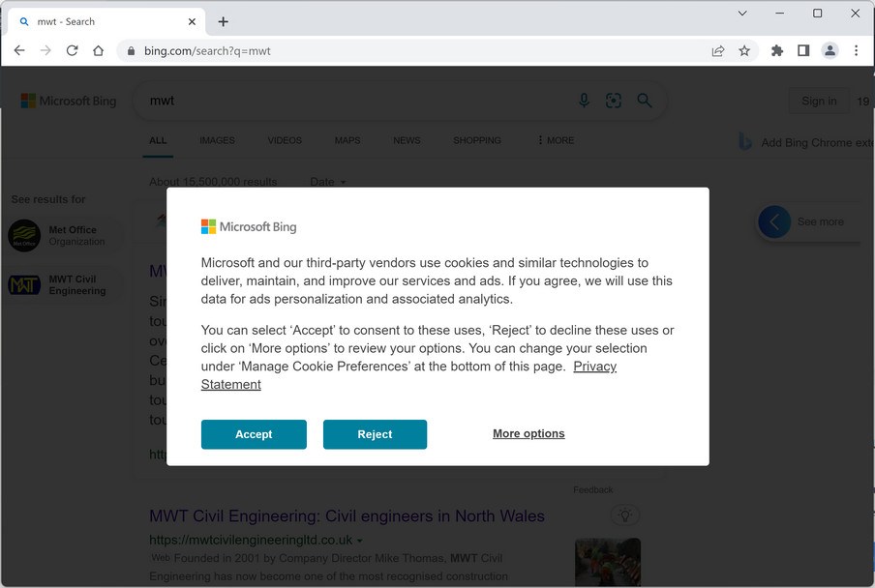
Task: Reject cookies in the consent dialog
Action: [375, 434]
